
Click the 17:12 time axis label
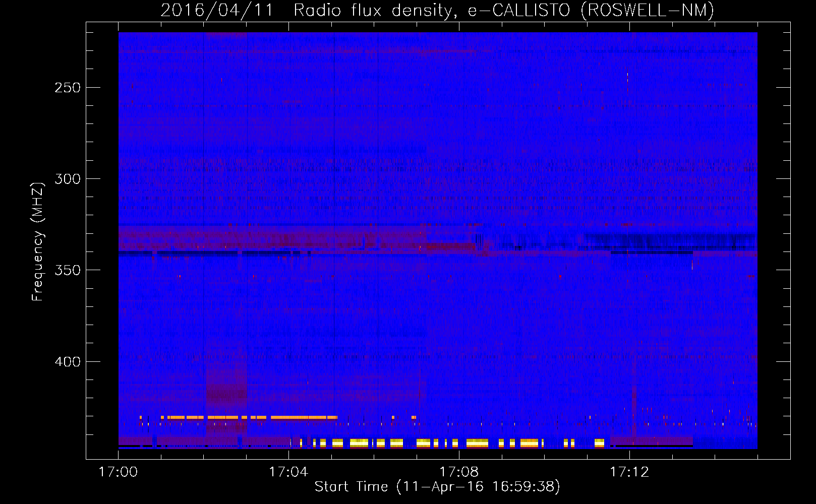pyautogui.click(x=629, y=472)
